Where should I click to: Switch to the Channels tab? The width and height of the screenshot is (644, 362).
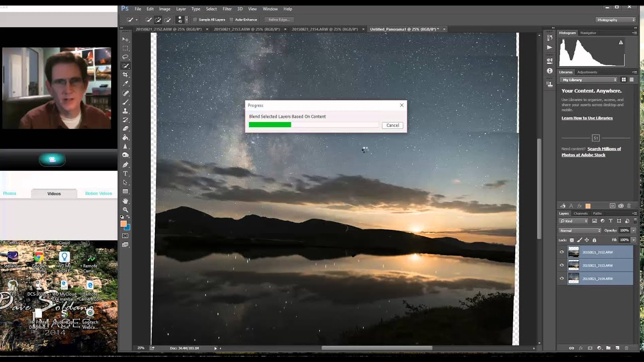[581, 214]
